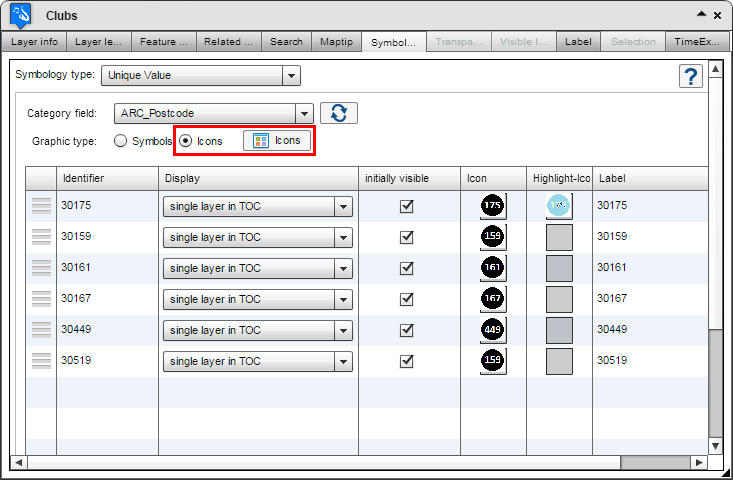
Task: Click horizontal scrollbar right arrow
Action: pyautogui.click(x=699, y=462)
